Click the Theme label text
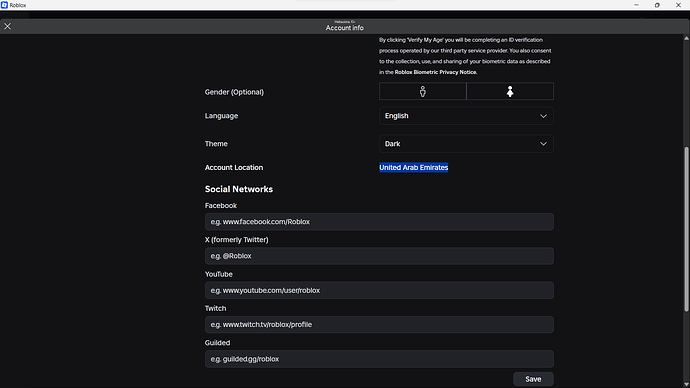 point(216,144)
